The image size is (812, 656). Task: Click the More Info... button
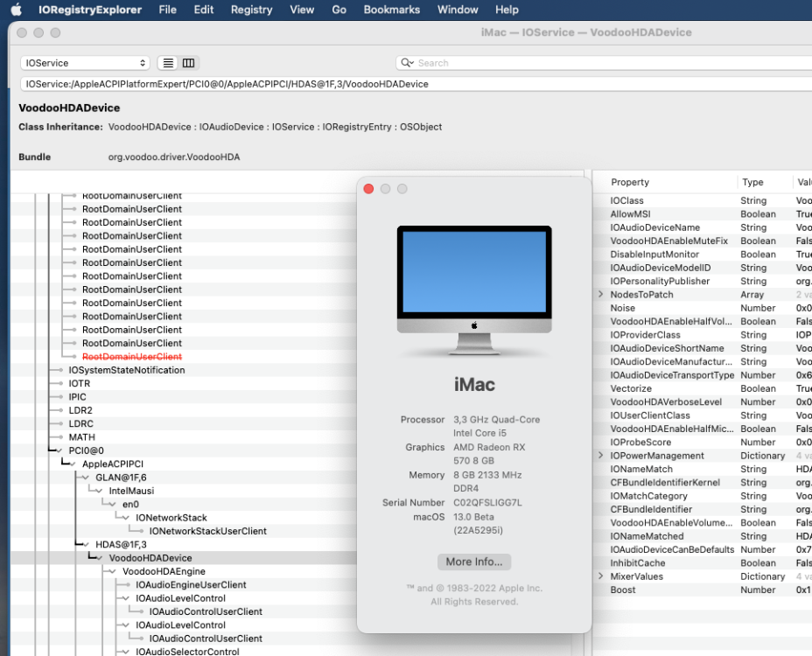click(x=474, y=562)
